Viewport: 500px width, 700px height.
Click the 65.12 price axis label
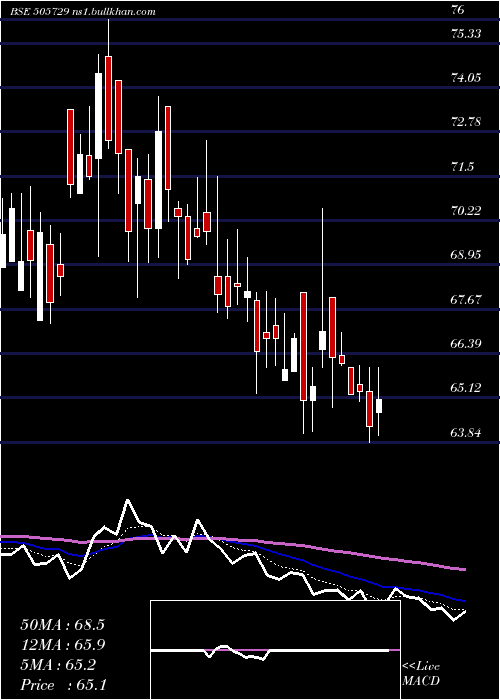point(466,388)
